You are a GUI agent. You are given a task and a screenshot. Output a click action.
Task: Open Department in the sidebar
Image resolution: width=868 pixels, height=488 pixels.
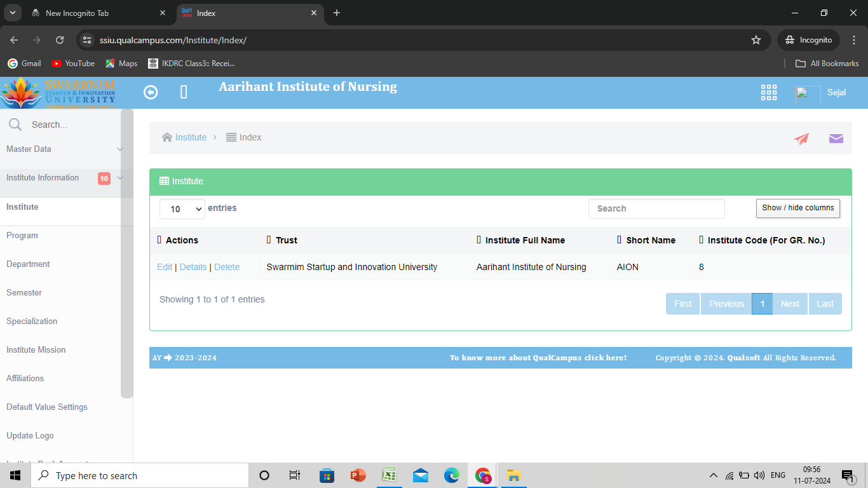pos(28,264)
